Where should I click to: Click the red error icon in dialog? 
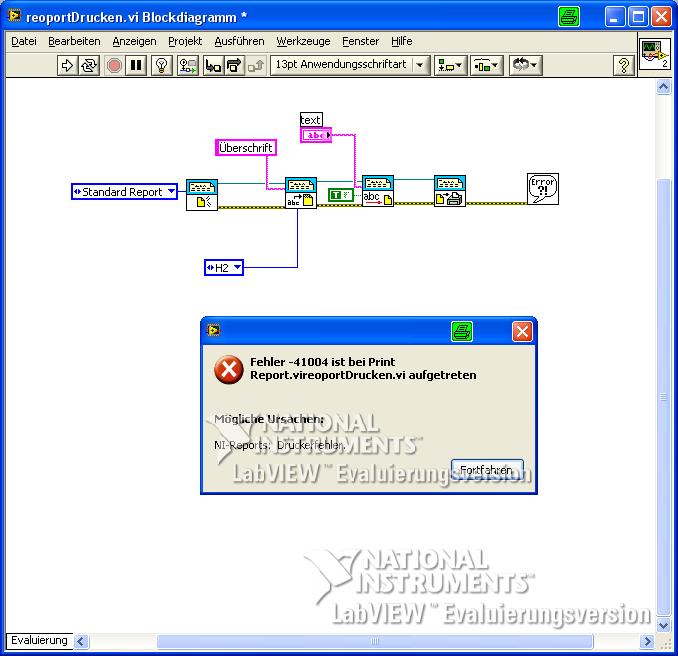[x=229, y=370]
